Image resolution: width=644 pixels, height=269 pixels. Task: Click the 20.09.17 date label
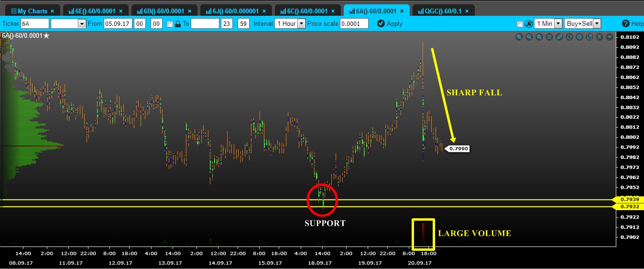tap(421, 263)
